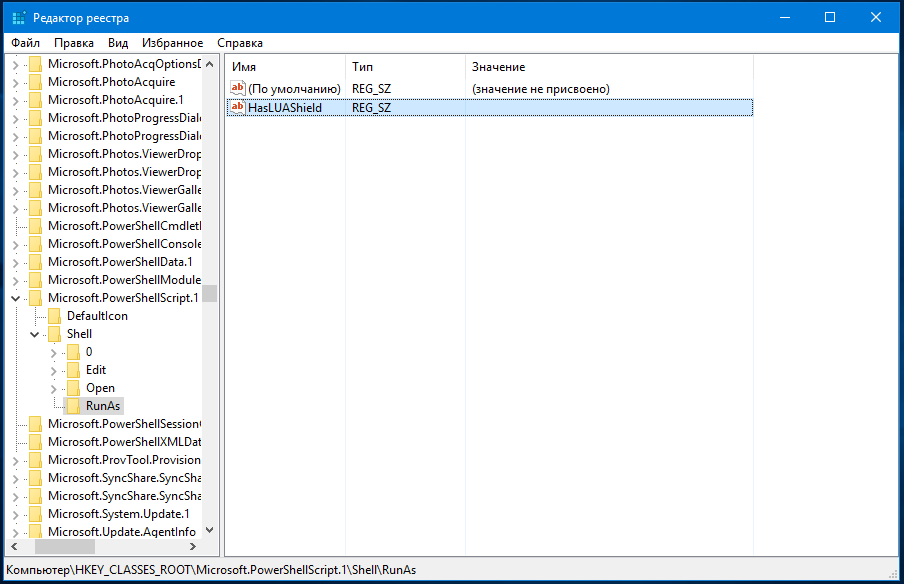904x584 pixels.
Task: Click the registry path in status bar
Action: (211, 570)
